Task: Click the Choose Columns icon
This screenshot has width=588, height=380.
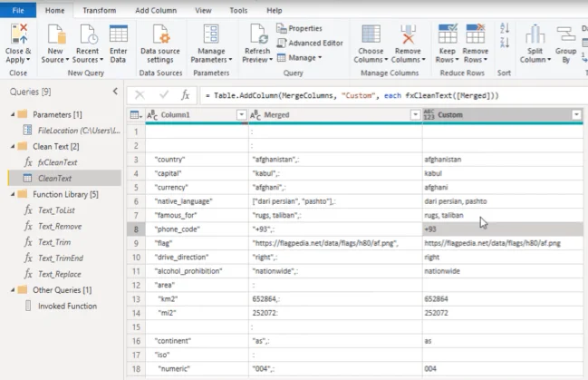Action: point(371,34)
